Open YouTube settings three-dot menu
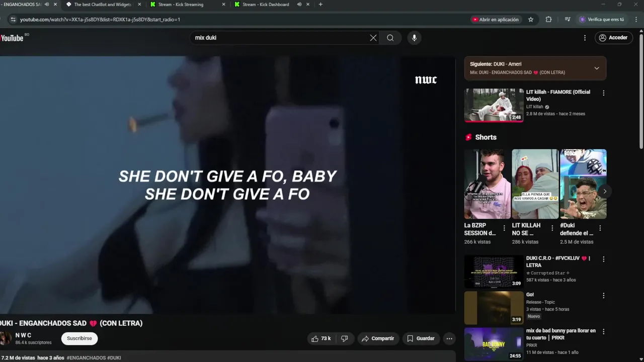This screenshot has height=362, width=644. (x=585, y=38)
